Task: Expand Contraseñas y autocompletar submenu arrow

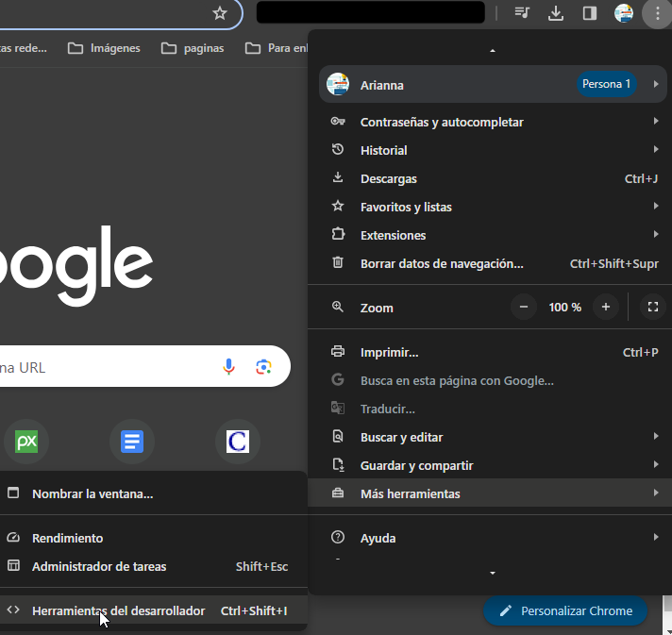Action: (x=656, y=122)
